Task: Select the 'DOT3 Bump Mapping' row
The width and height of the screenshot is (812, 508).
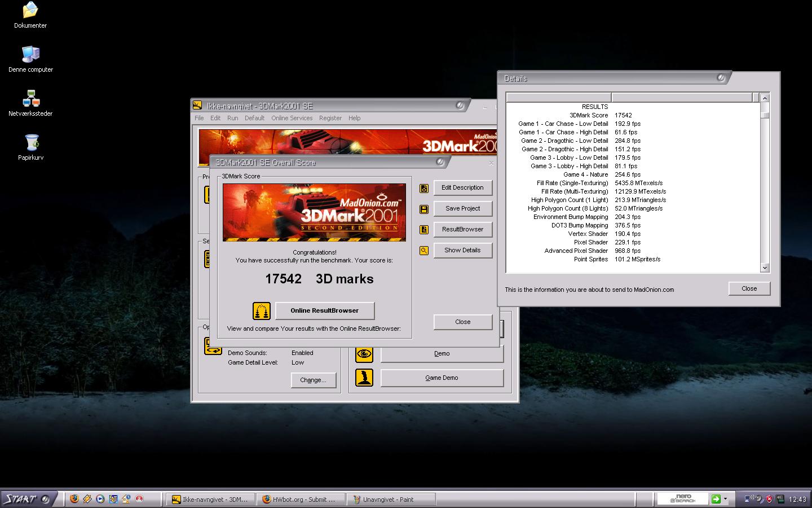Action: pos(633,225)
